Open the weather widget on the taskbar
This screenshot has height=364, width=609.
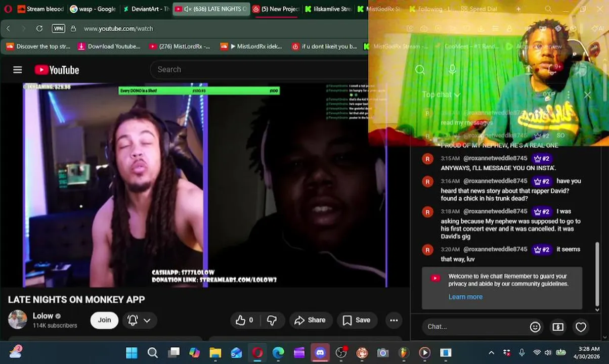(x=15, y=352)
